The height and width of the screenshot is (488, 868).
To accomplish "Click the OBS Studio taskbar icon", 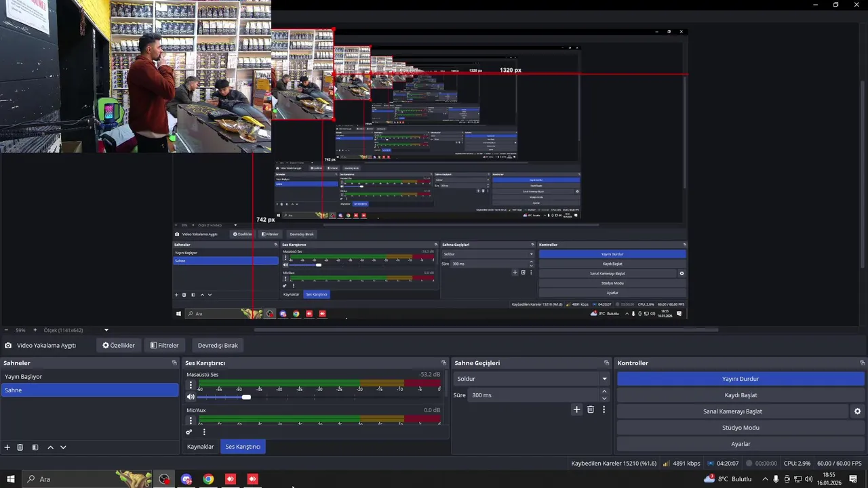I will [164, 479].
